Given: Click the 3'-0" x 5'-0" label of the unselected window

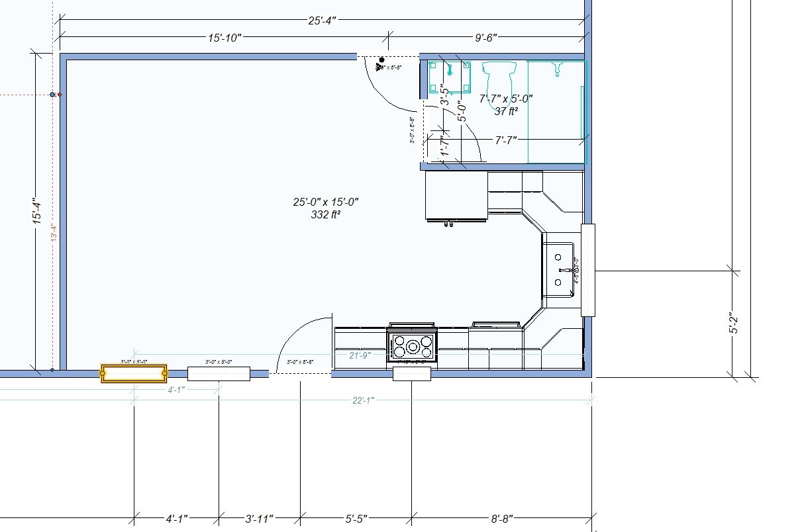Looking at the screenshot, I should [219, 362].
